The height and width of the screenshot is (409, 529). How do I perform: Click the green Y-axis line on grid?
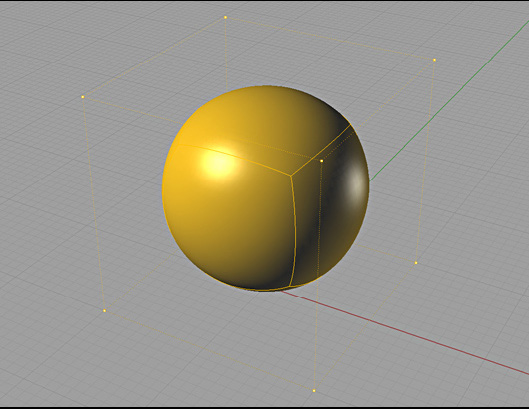[449, 101]
